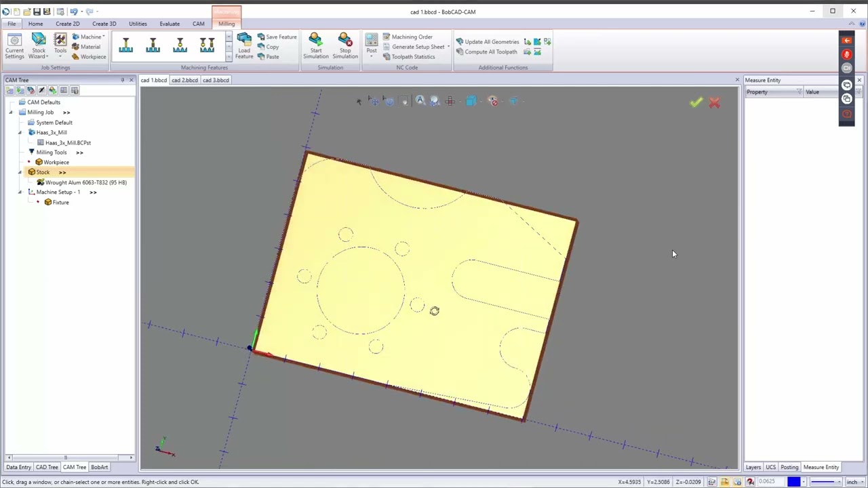Collapse the Machine Setup - 1 node
Viewport: 868px width, 488px height.
point(20,192)
